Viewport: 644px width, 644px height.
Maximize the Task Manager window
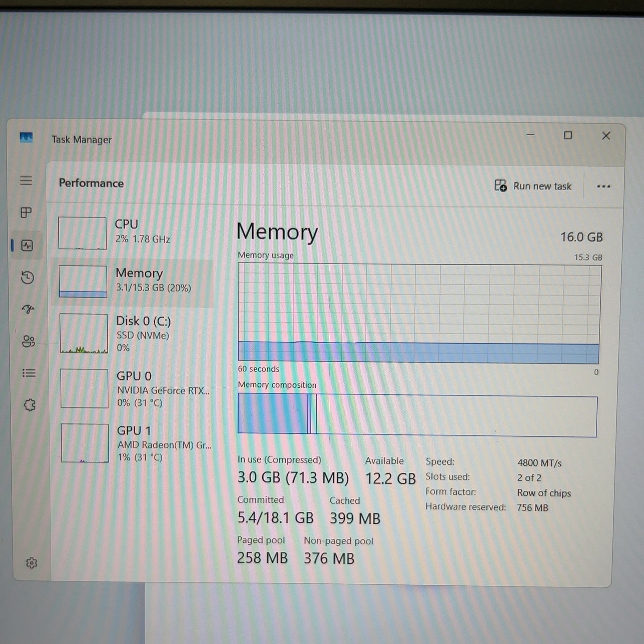tap(568, 135)
